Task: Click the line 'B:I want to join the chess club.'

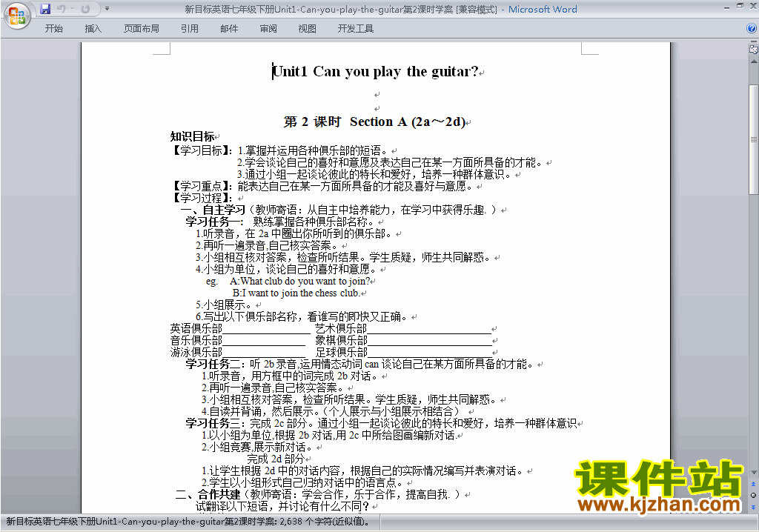Action: (x=296, y=293)
